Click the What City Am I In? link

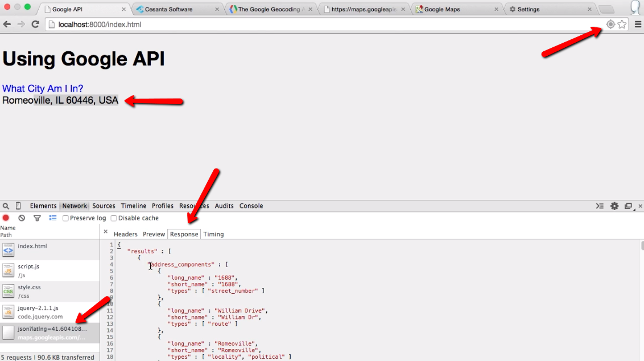click(x=43, y=88)
